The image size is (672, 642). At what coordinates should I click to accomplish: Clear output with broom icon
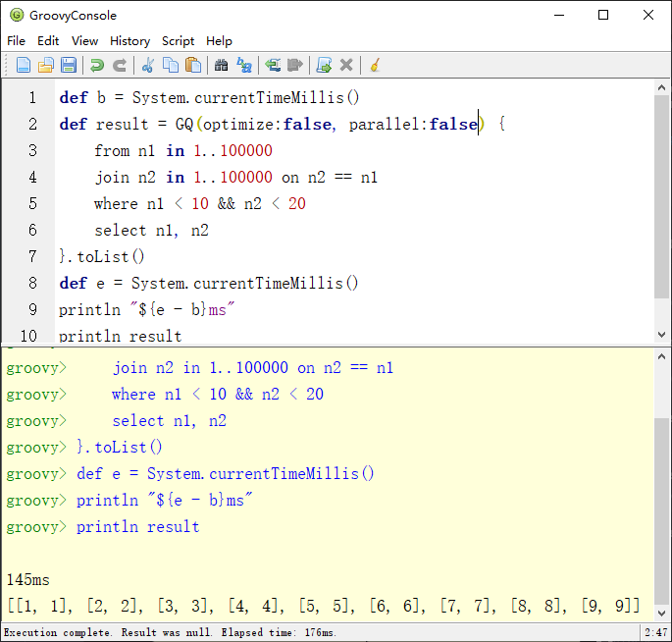point(375,65)
